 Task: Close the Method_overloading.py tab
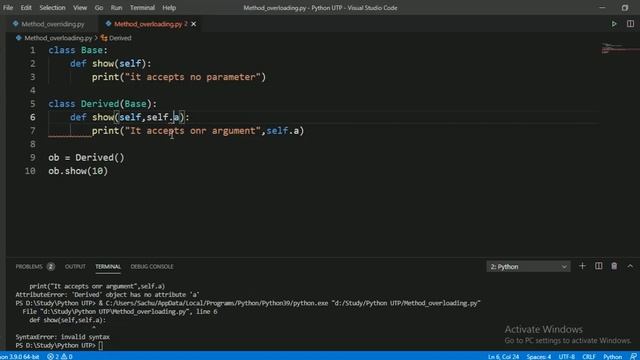tap(193, 24)
